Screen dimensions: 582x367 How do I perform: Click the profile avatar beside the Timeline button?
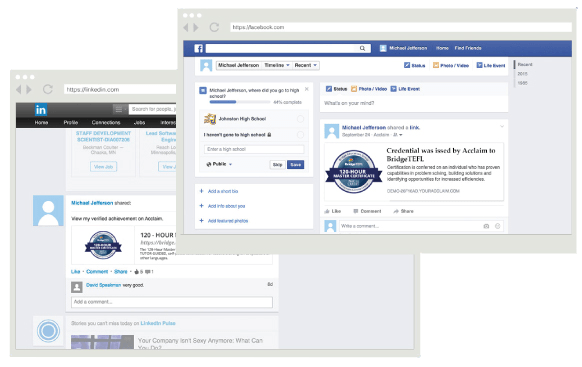[206, 65]
